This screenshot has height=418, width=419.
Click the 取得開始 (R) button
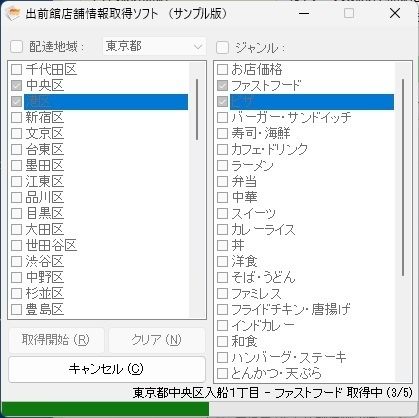click(x=56, y=340)
